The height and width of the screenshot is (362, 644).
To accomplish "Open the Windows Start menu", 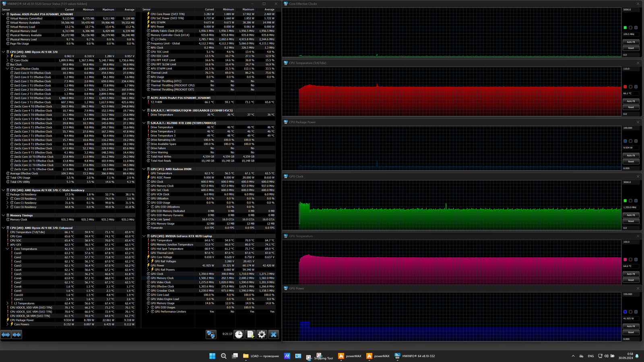I will [212, 356].
